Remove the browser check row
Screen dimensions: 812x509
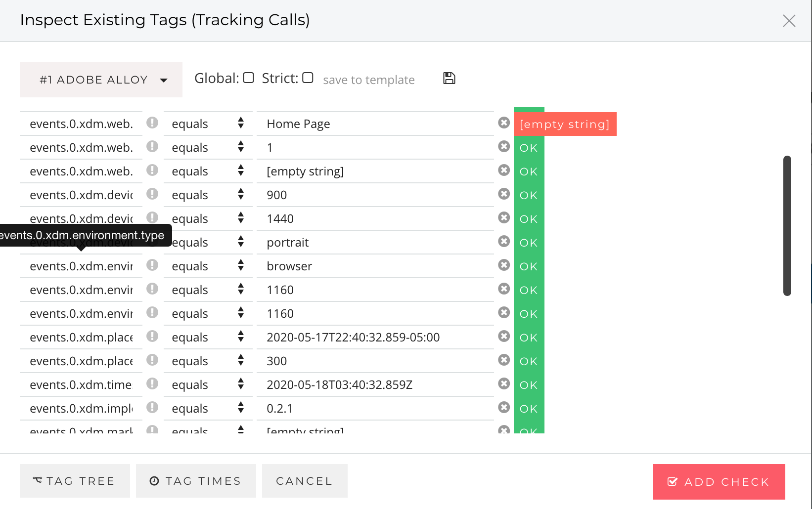tap(504, 265)
